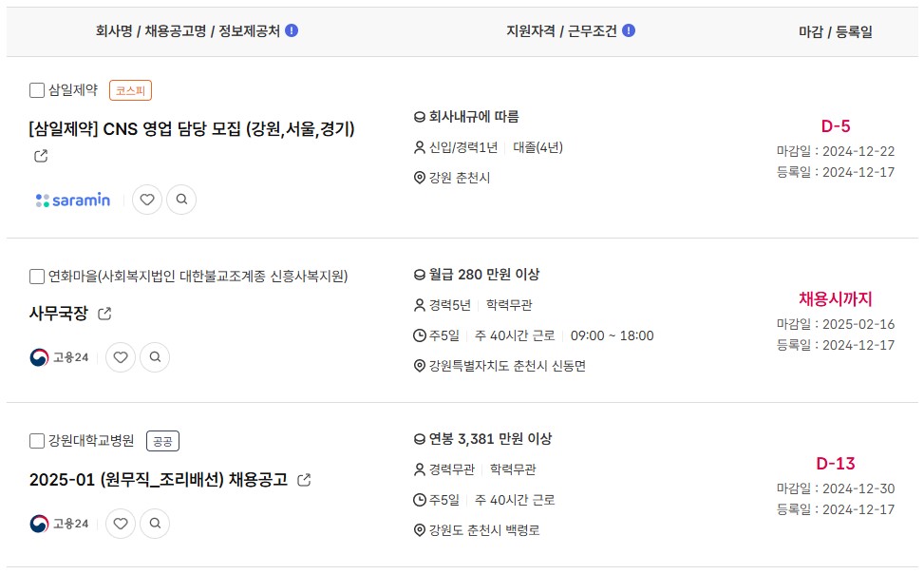Favorite the 삼일제약 CNS 영업 posting with heart
Image resolution: width=924 pixels, height=574 pixels.
tap(147, 200)
